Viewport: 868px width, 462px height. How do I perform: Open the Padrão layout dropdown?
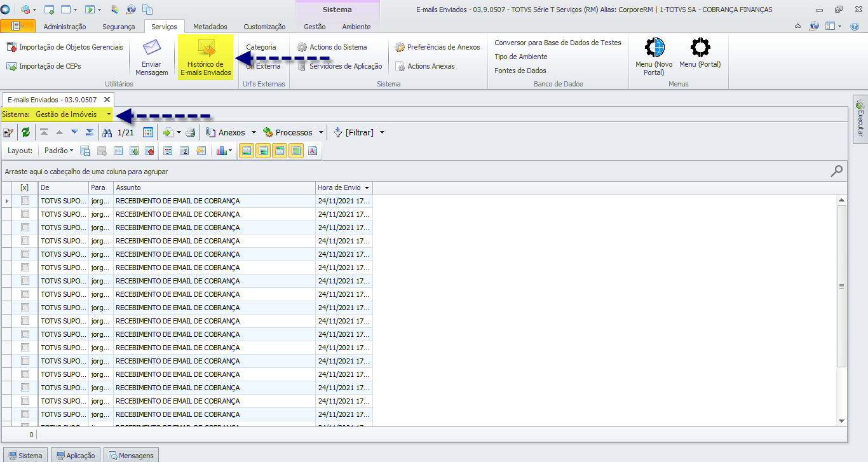coord(59,151)
